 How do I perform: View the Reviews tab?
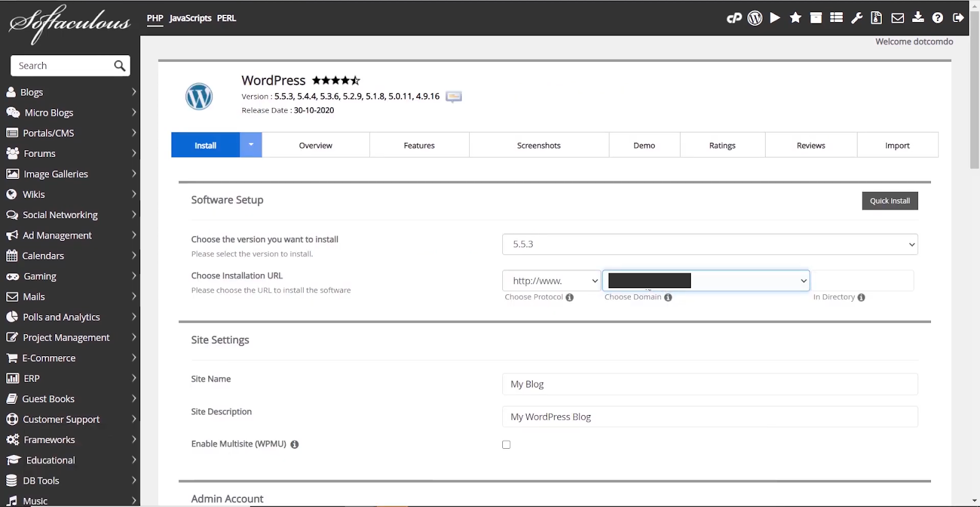tap(811, 145)
